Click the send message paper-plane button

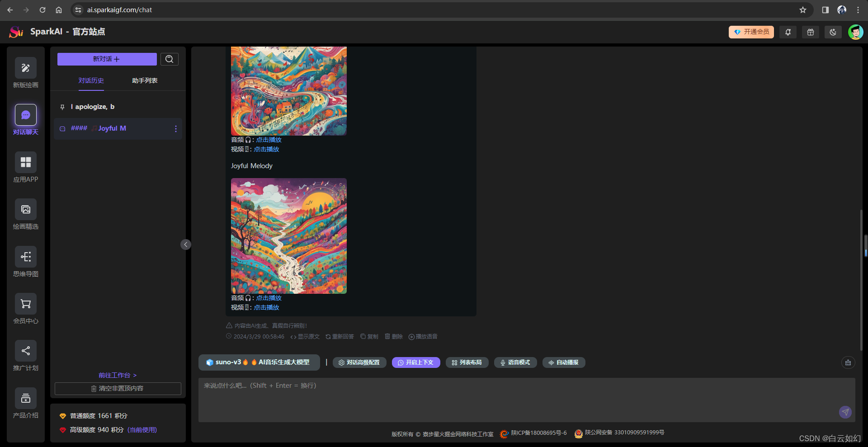[845, 412]
